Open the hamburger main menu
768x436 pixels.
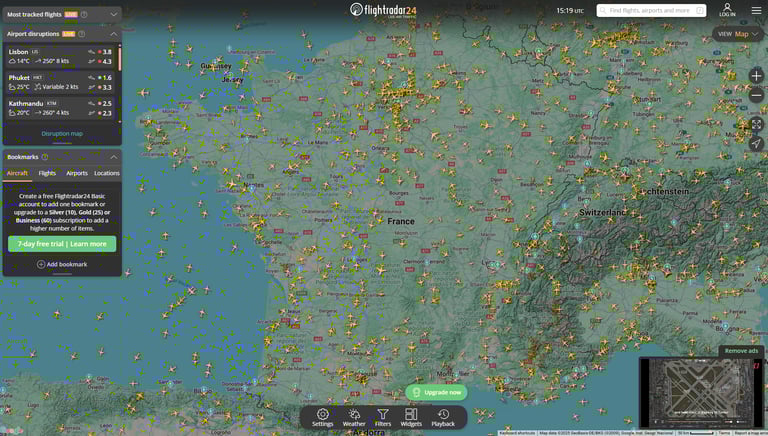tap(756, 10)
